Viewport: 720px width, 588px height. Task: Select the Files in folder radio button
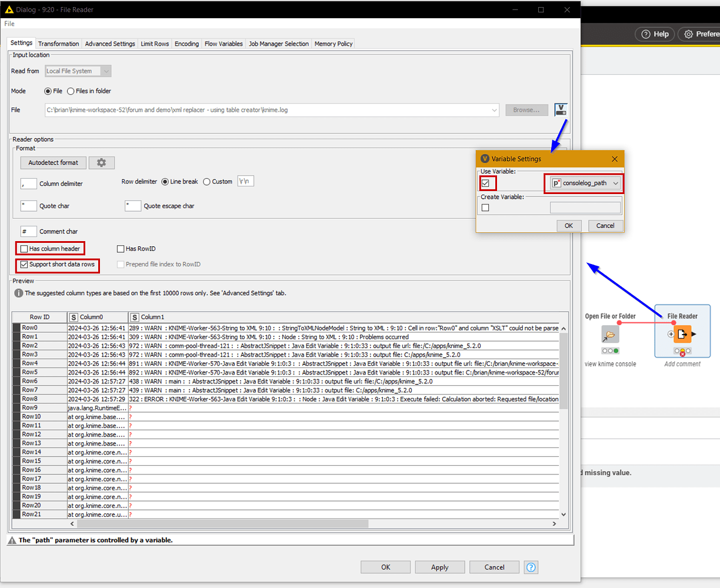pos(71,91)
